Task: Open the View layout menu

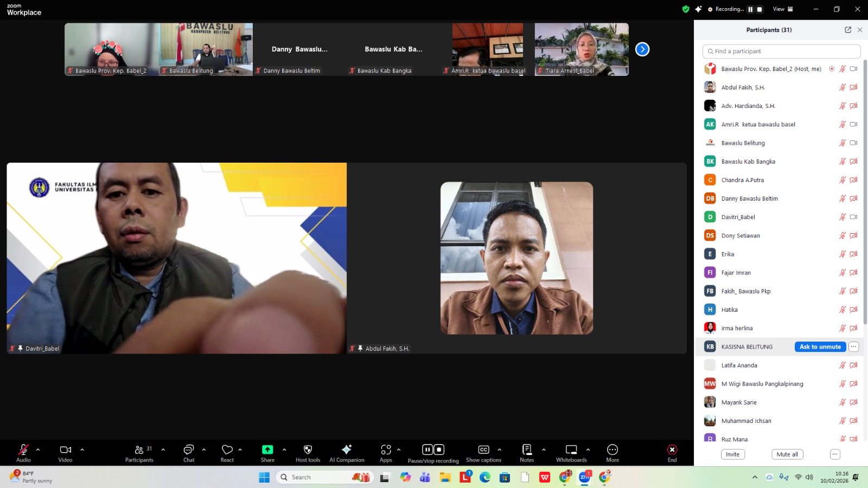Action: tap(782, 9)
